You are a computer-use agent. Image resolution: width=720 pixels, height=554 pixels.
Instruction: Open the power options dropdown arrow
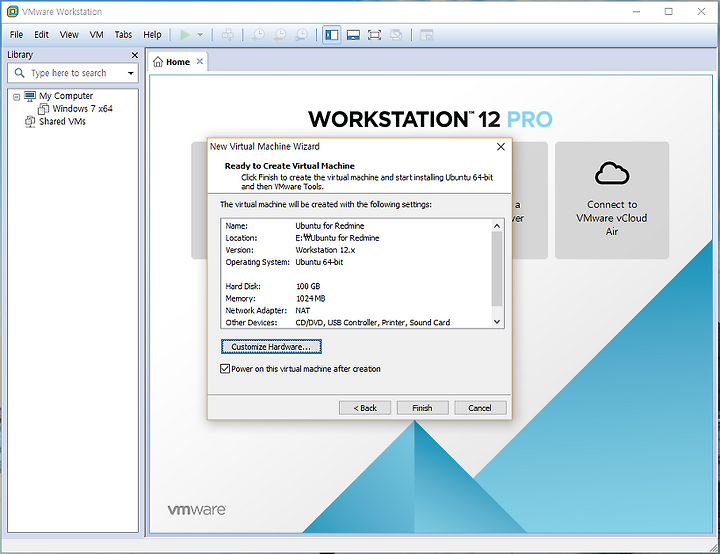[x=200, y=35]
